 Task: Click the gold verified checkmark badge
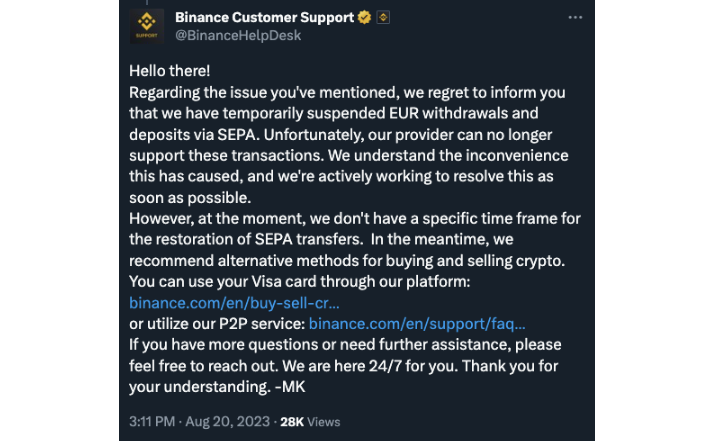tap(366, 18)
